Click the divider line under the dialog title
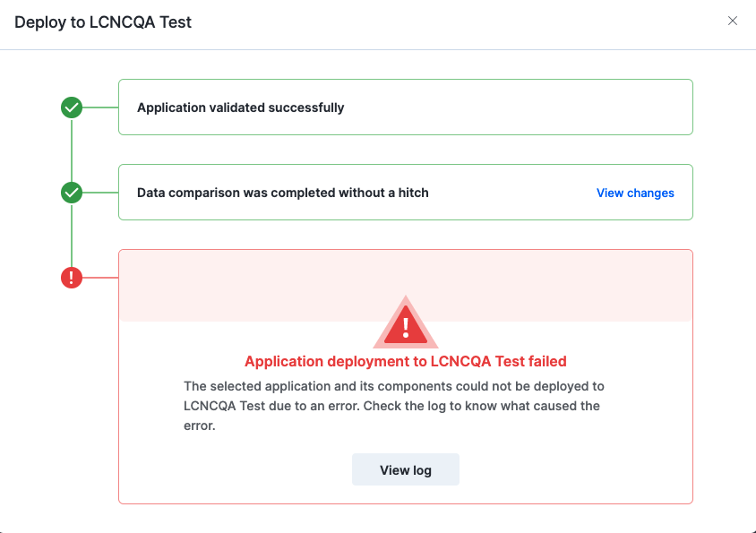Screen dimensions: 756x533 pyautogui.click(x=378, y=49)
